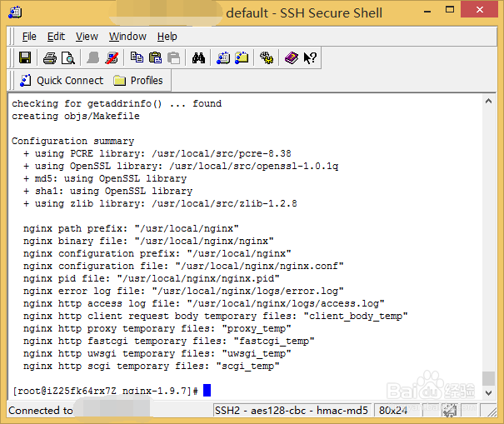Minimize the SSH Secure Shell window
Screen dimensions: 504x424
click(427, 10)
